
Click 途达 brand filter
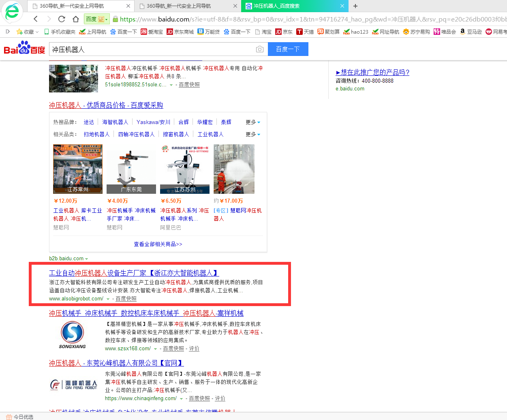89,122
